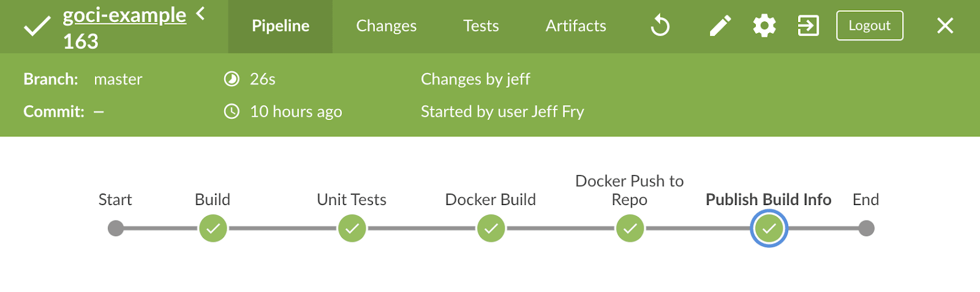View the Artifacts tab

[x=576, y=26]
